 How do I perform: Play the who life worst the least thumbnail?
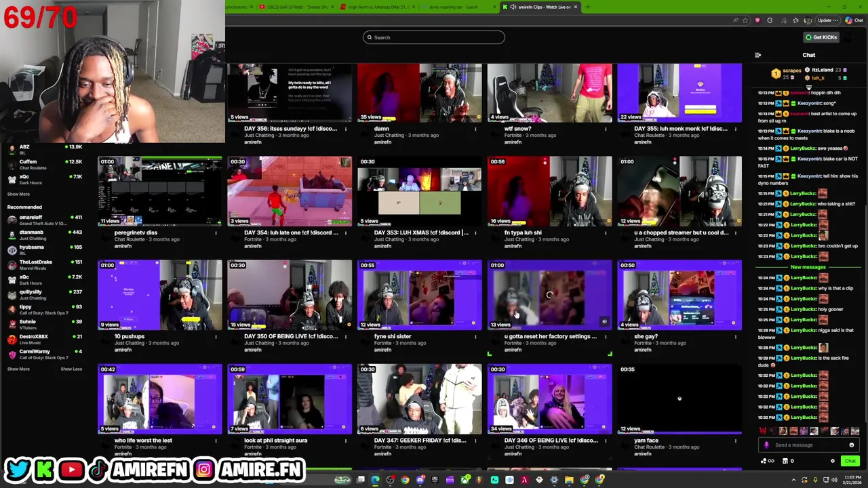pyautogui.click(x=159, y=399)
